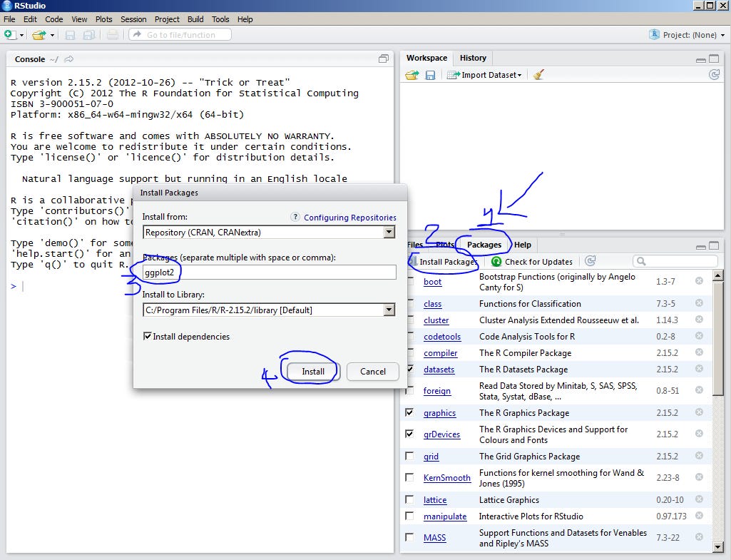This screenshot has width=731, height=560.
Task: Check the grid package checkbox
Action: 409,456
